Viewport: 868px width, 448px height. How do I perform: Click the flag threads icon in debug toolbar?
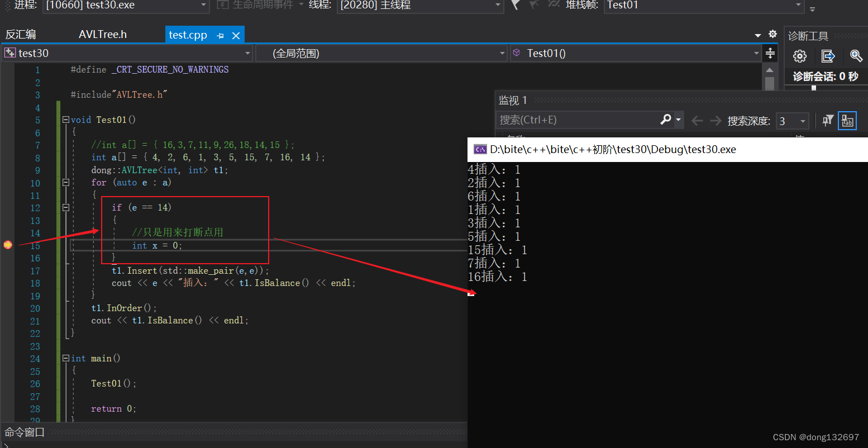[515, 5]
